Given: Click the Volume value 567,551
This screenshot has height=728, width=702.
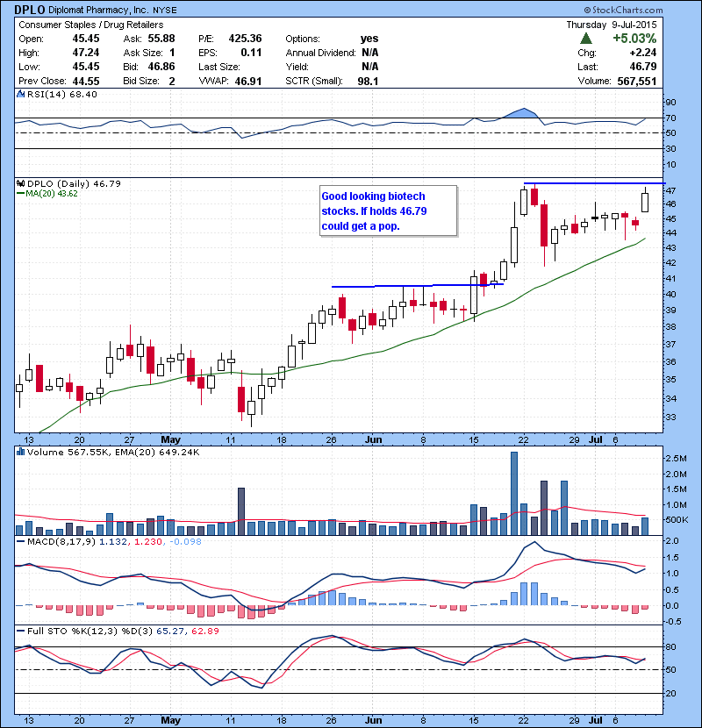Looking at the screenshot, I should (637, 82).
